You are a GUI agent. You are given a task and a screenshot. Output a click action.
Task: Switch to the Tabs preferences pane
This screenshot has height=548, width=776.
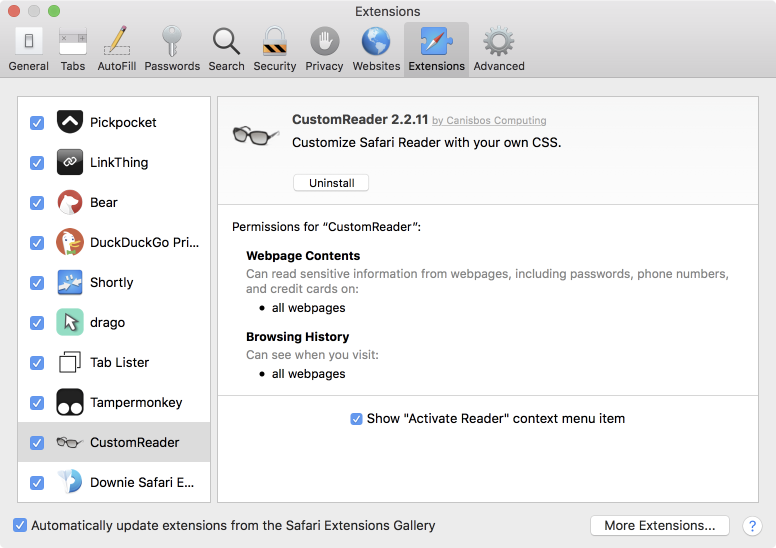click(73, 49)
